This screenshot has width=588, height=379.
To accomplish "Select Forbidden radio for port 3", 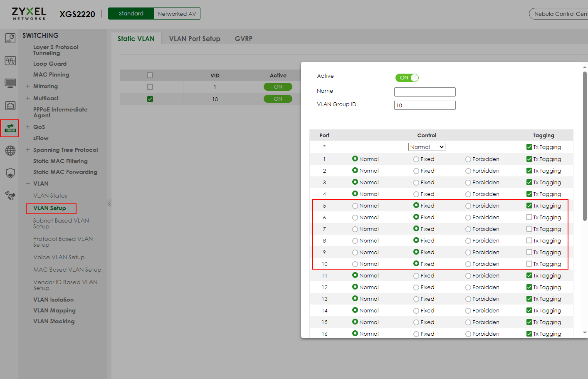I will [468, 183].
